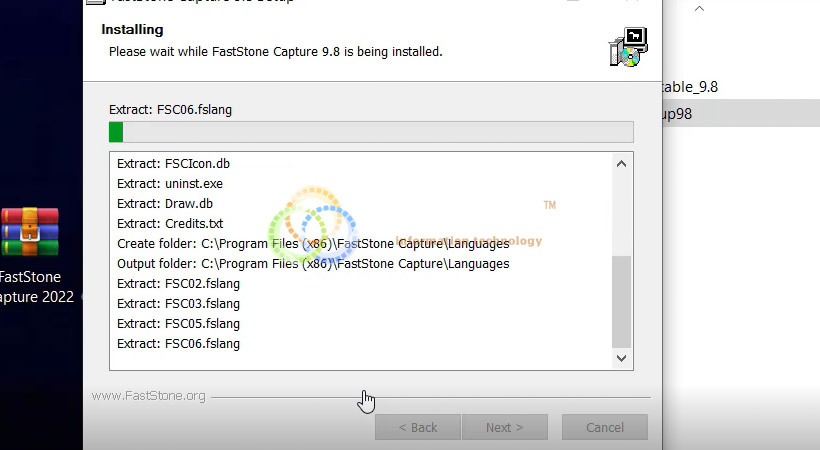Viewport: 820px width, 450px height.
Task: Select the 'able_9.8' item in the background window
Action: click(690, 87)
